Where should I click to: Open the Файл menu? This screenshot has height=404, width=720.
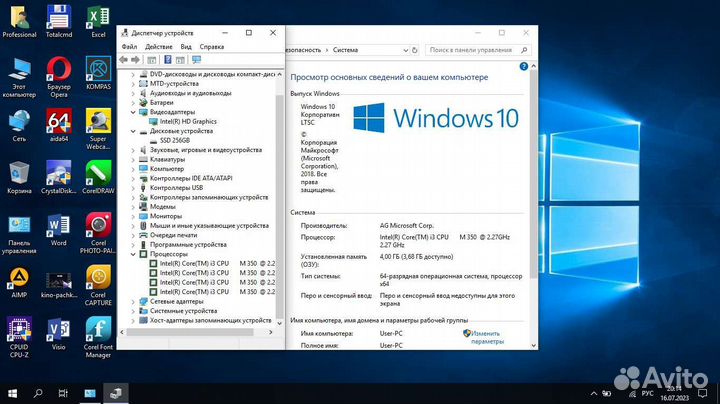(129, 47)
